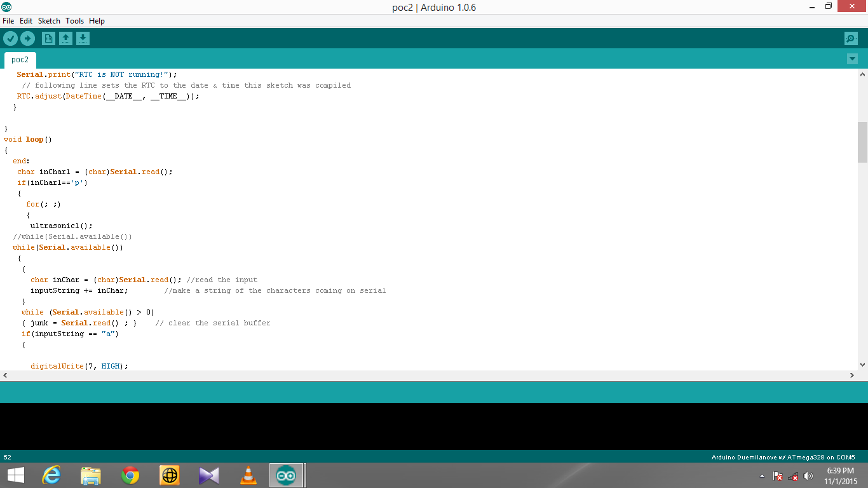Open the Tools menu
868x488 pixels.
tap(74, 21)
